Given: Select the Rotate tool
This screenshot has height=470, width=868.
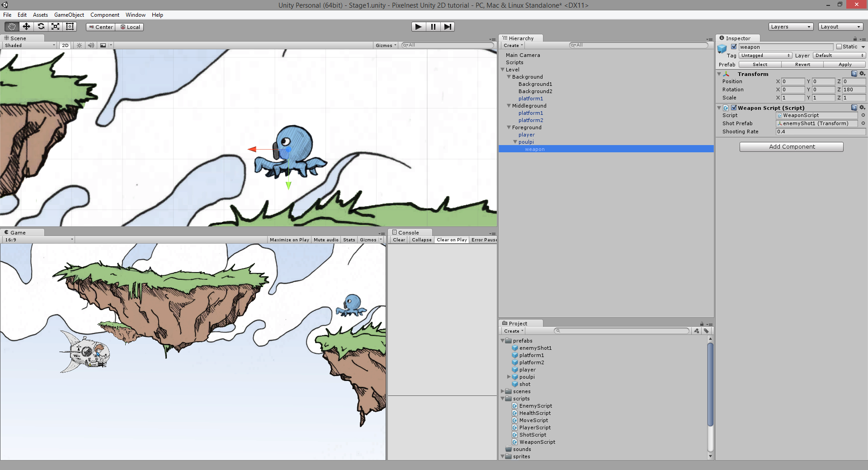Looking at the screenshot, I should coord(41,27).
